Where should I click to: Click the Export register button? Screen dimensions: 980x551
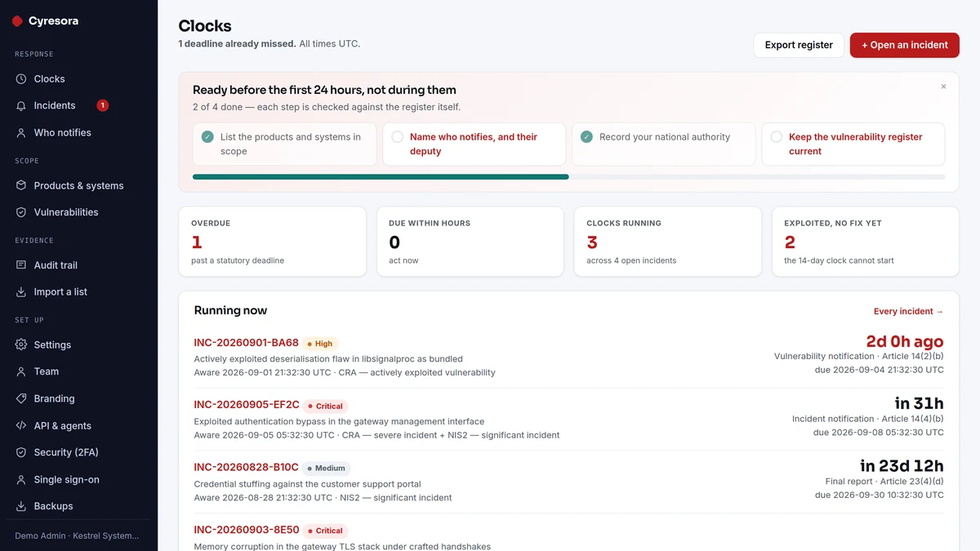pos(799,45)
